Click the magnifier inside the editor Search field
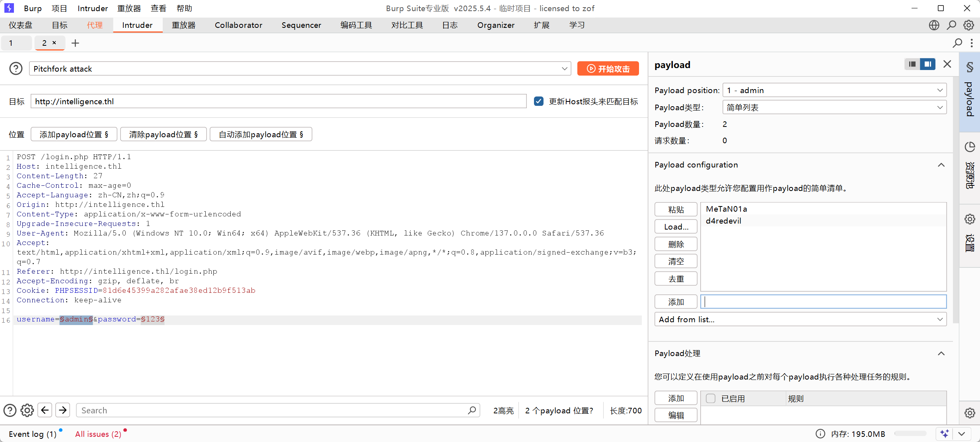 point(472,410)
